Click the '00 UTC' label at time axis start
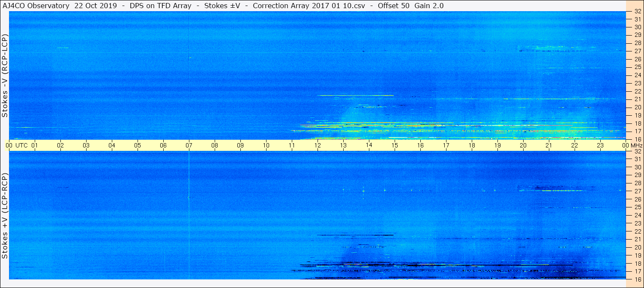 [16, 145]
